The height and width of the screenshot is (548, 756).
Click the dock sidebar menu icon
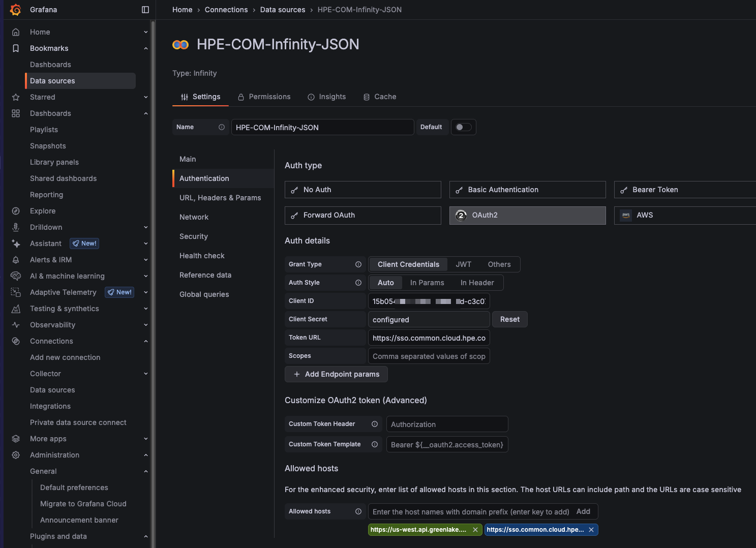[x=145, y=10]
